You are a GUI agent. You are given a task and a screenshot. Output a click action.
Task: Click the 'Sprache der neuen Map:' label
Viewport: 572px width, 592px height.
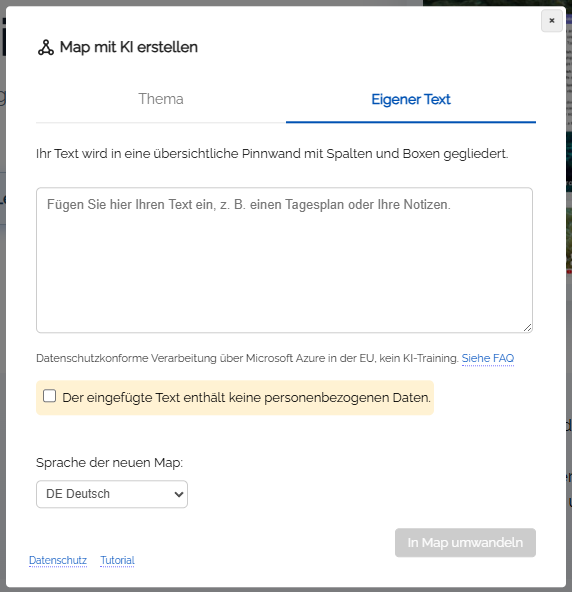coord(109,462)
